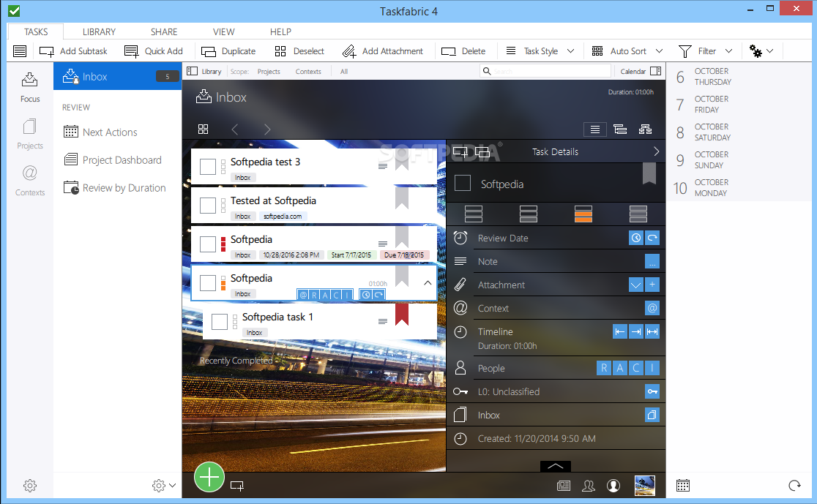Switch to the TASKS tab
This screenshot has height=504, width=817.
click(x=36, y=31)
